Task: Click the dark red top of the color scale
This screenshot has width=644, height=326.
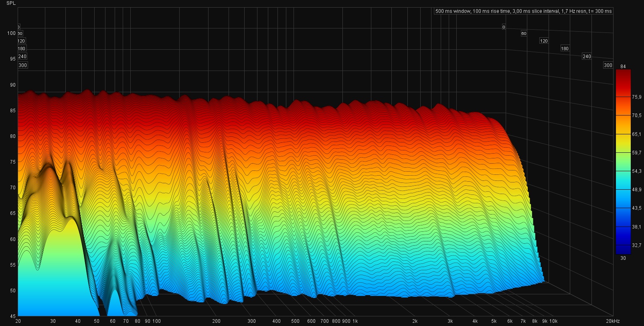Action: [x=623, y=74]
